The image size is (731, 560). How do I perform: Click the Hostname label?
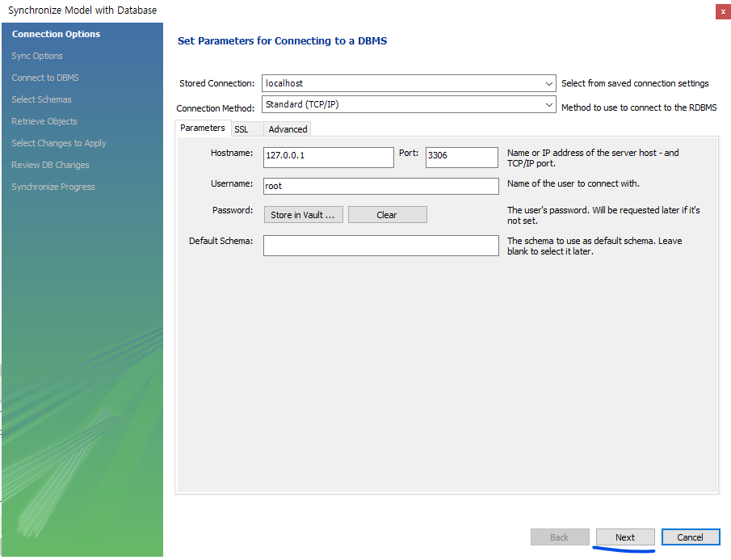[231, 153]
